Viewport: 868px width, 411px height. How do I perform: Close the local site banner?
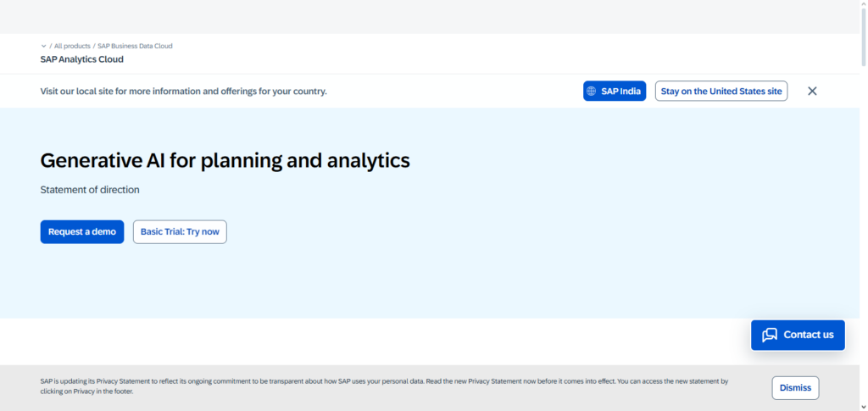812,92
